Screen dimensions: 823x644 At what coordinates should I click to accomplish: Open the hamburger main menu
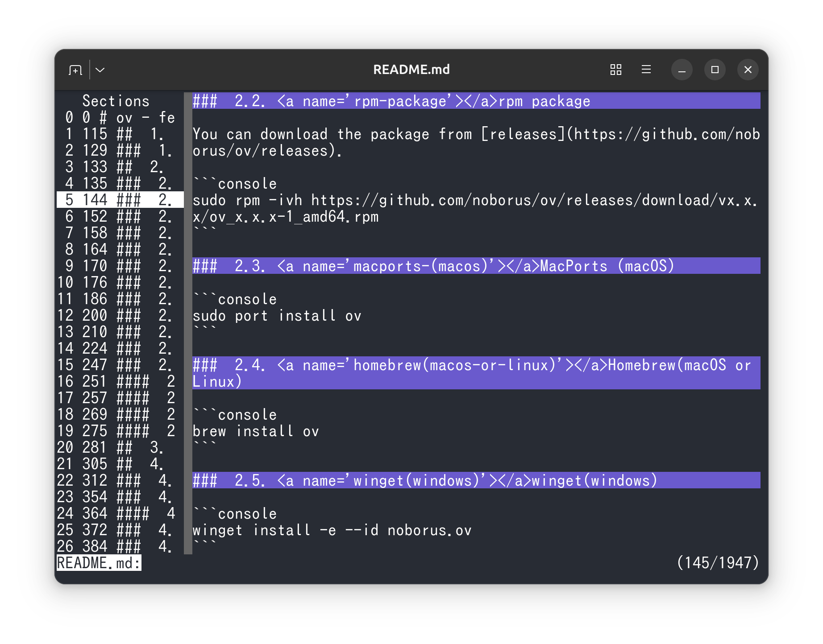tap(646, 70)
